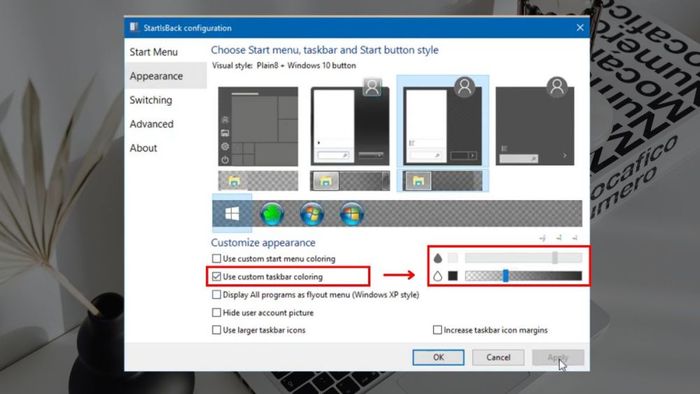Click the outlined droplet taskbar color icon
700x394 pixels.
click(x=438, y=276)
